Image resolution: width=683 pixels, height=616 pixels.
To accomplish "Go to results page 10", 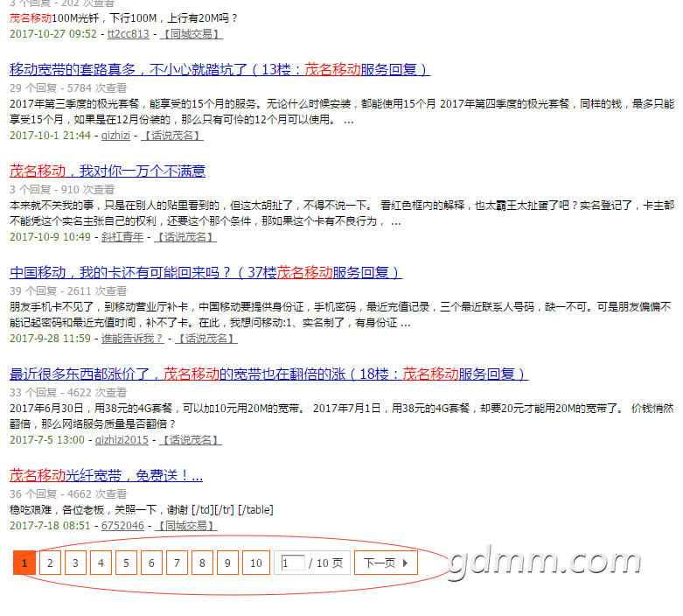I will (x=256, y=563).
